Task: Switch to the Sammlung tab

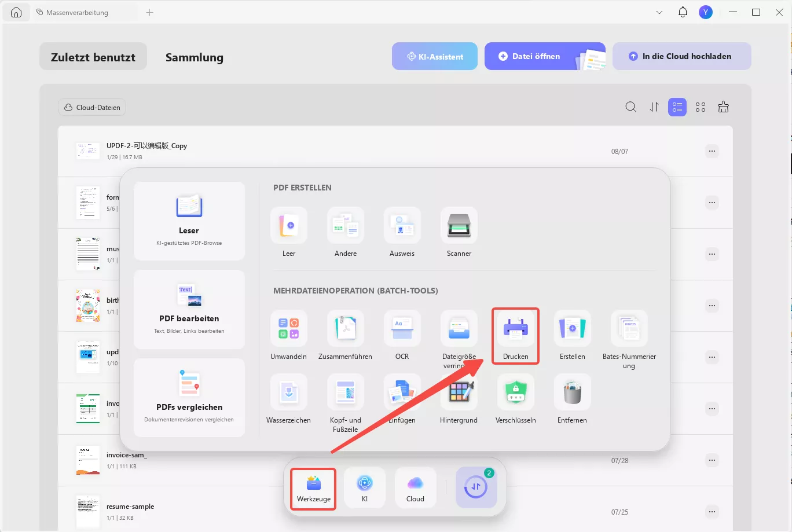Action: coord(195,57)
